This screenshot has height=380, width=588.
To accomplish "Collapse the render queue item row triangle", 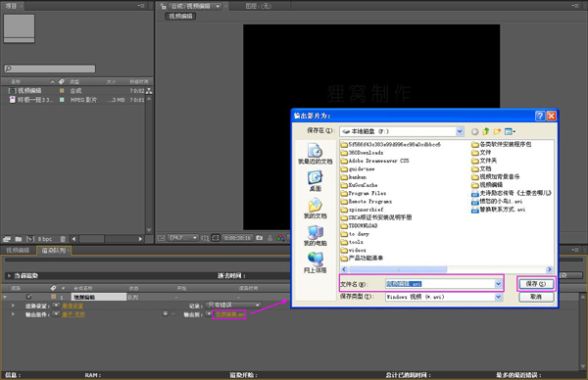I will coord(5,297).
